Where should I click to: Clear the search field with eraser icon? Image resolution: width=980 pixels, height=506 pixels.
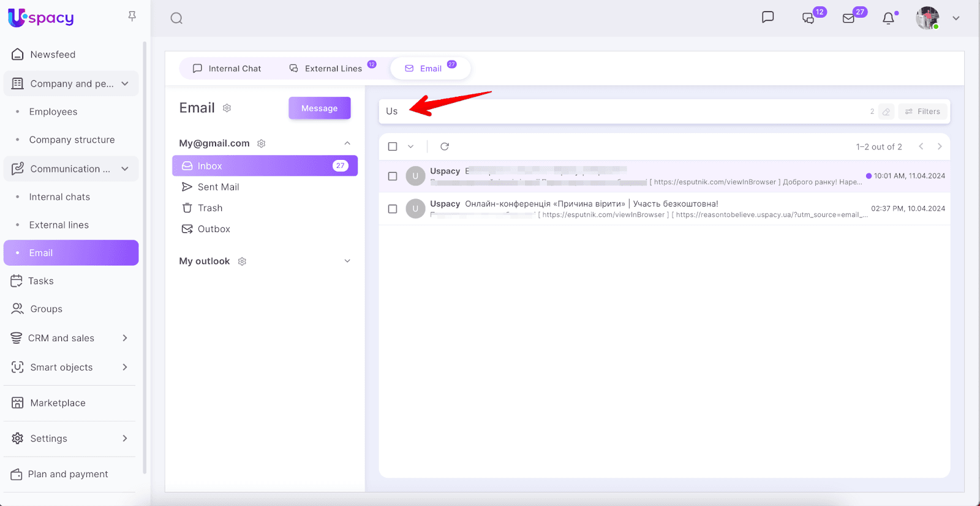click(886, 111)
